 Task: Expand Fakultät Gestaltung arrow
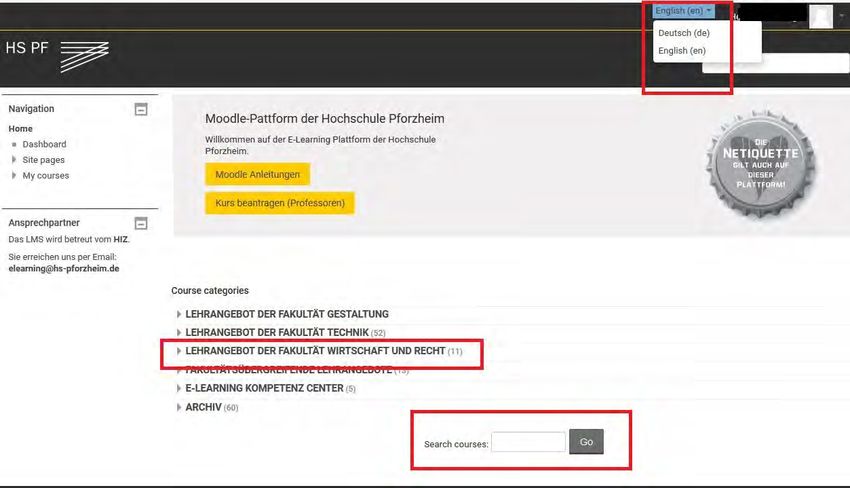point(179,314)
